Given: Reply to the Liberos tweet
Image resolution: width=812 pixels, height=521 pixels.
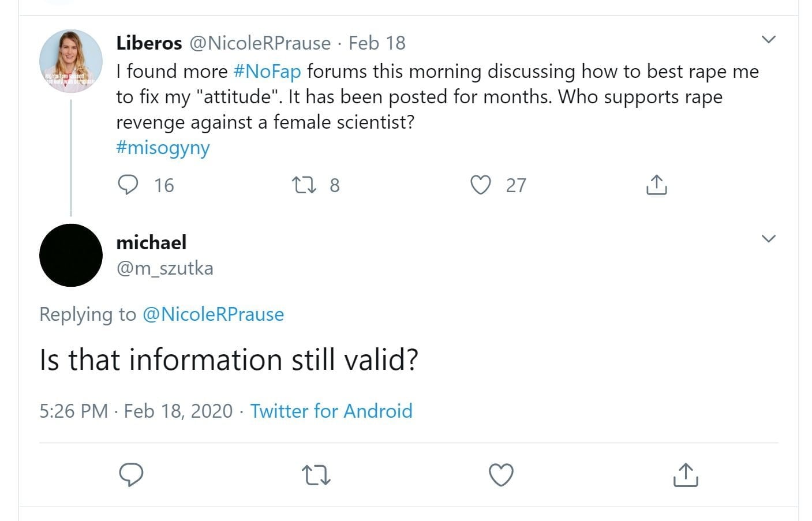Looking at the screenshot, I should click(x=128, y=185).
